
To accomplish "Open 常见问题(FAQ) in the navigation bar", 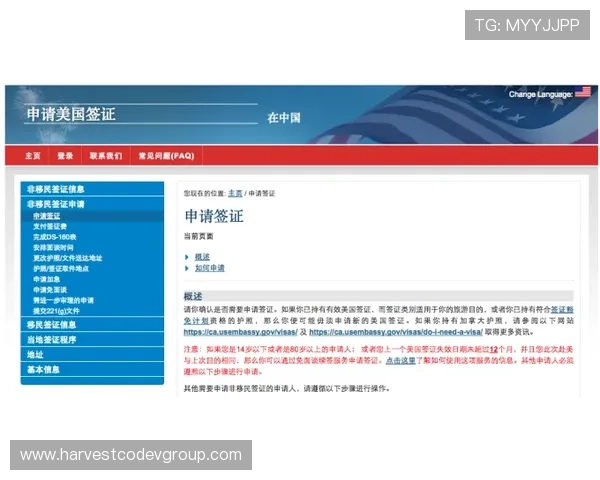I will pyautogui.click(x=166, y=156).
